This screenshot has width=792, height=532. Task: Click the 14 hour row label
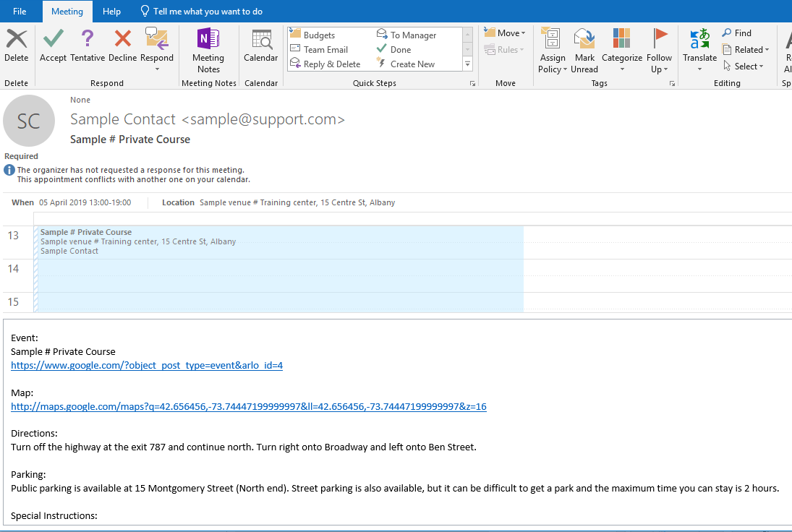[13, 268]
